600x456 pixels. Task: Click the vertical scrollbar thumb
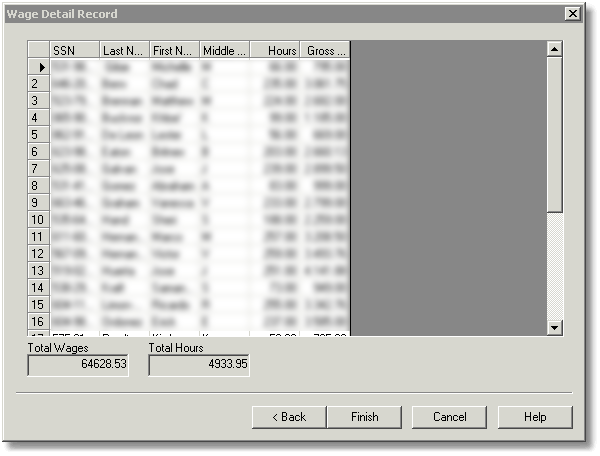click(554, 134)
